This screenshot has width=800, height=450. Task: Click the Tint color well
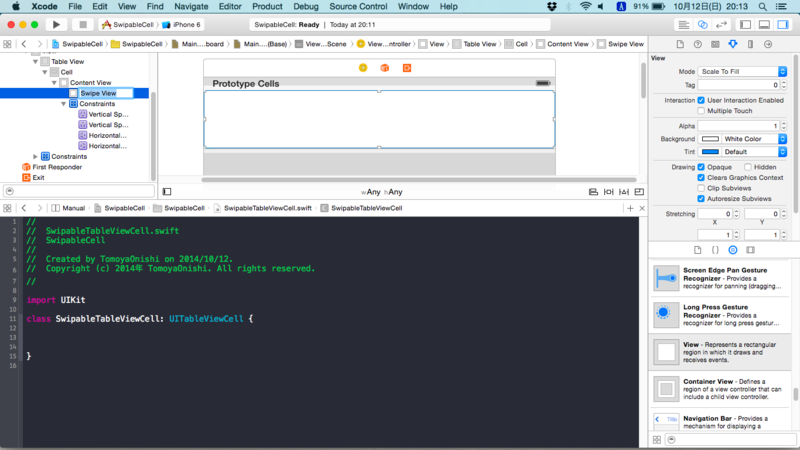(710, 152)
